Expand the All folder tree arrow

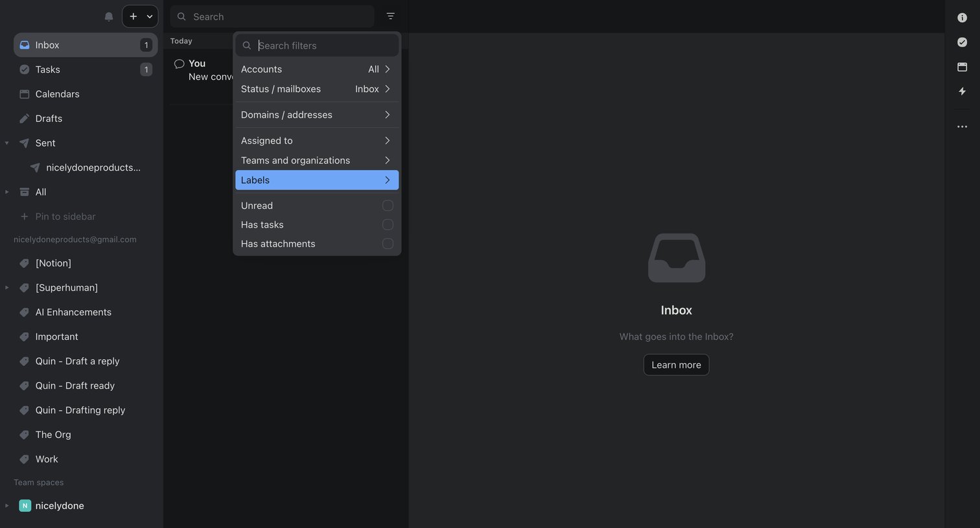tap(7, 192)
